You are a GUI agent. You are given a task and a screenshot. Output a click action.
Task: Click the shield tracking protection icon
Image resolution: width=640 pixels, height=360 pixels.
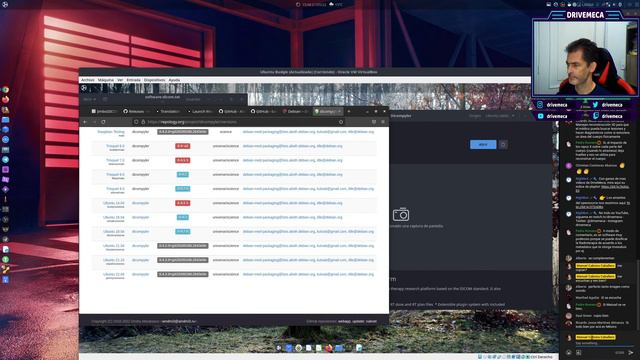(136, 122)
